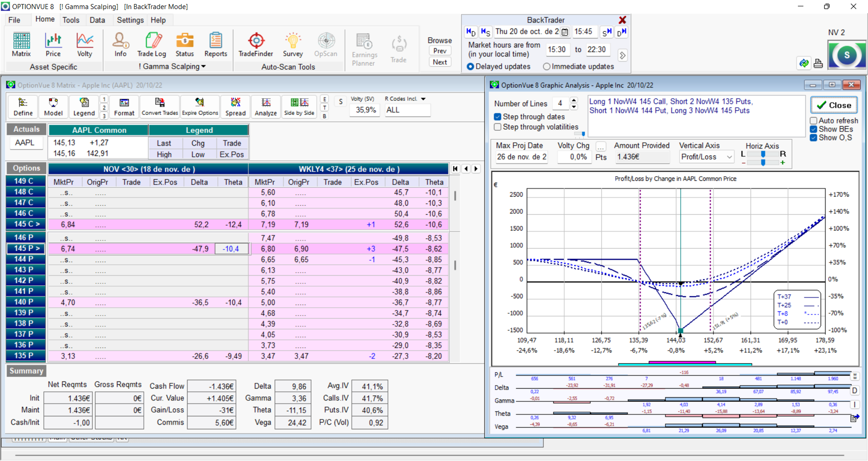The width and height of the screenshot is (868, 461).
Task: Expand BackTrader panel chevron arrow
Action: (x=623, y=55)
